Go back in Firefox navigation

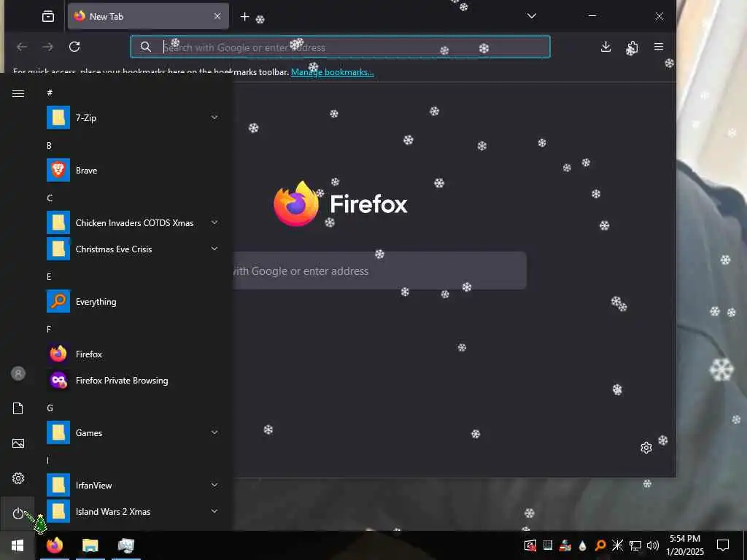(22, 47)
